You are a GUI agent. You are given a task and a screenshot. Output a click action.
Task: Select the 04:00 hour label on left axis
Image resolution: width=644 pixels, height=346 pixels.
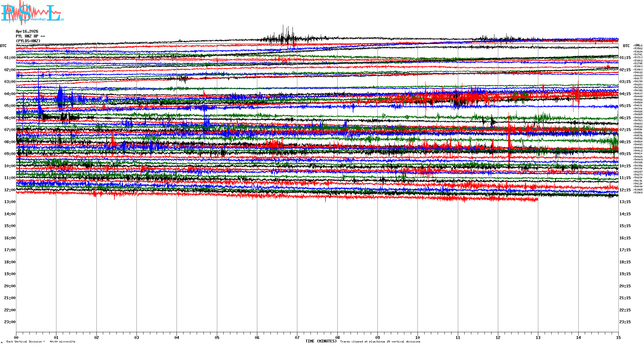pos(10,94)
